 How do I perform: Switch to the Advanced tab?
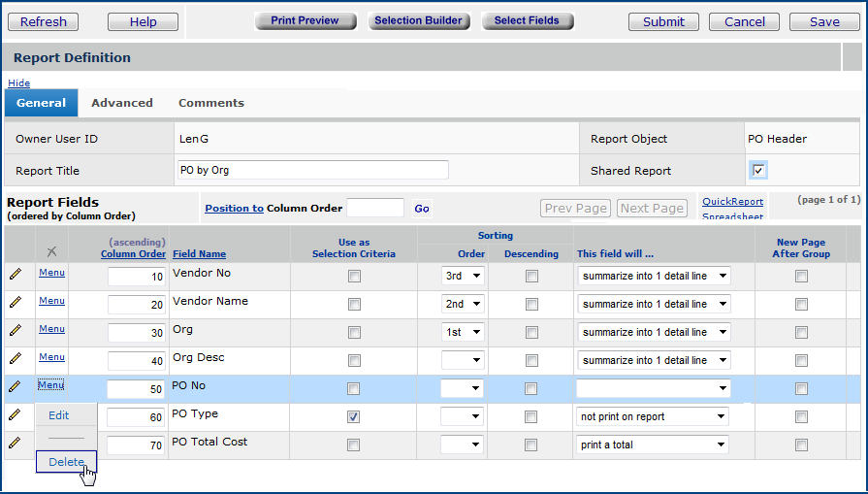click(x=122, y=103)
